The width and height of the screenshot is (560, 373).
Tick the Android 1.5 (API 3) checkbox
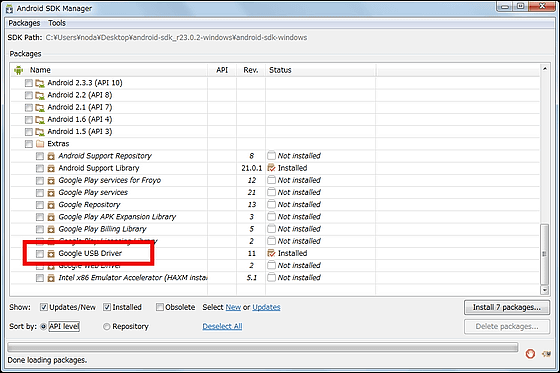29,132
